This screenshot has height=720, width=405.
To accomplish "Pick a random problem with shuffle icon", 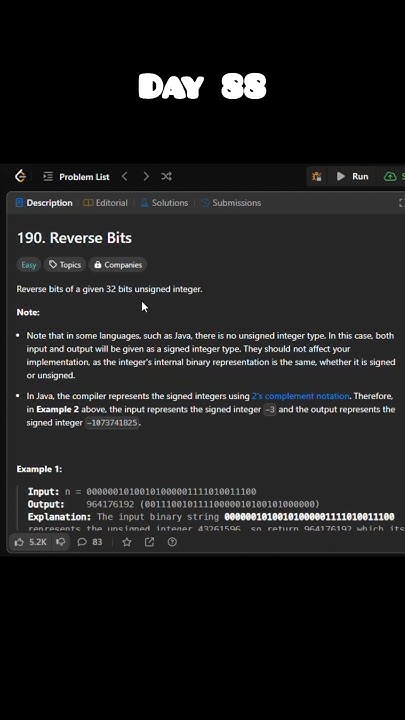I will click(x=166, y=176).
